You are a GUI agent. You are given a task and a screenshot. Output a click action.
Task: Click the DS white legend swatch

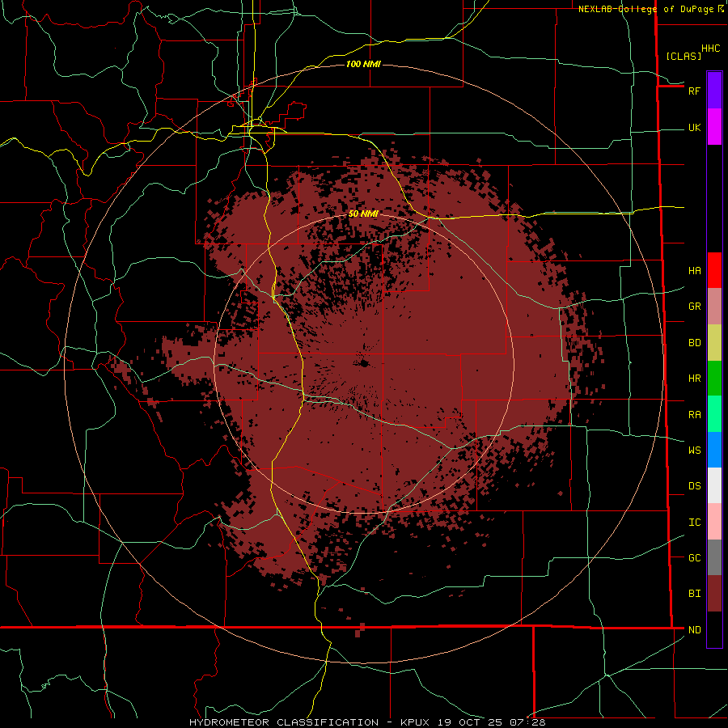[714, 485]
